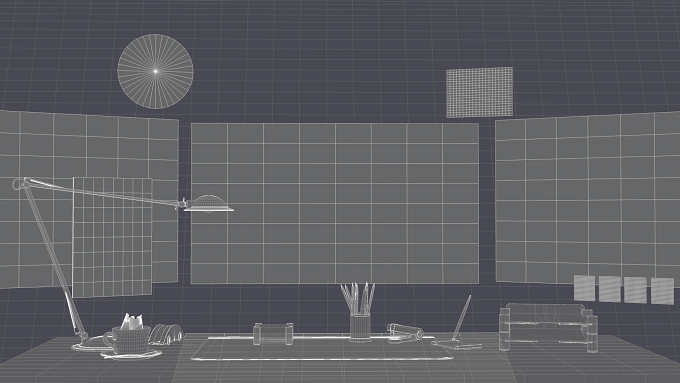This screenshot has width=680, height=383.
Task: Select the lamp's round base on the desk
Action: click(90, 345)
